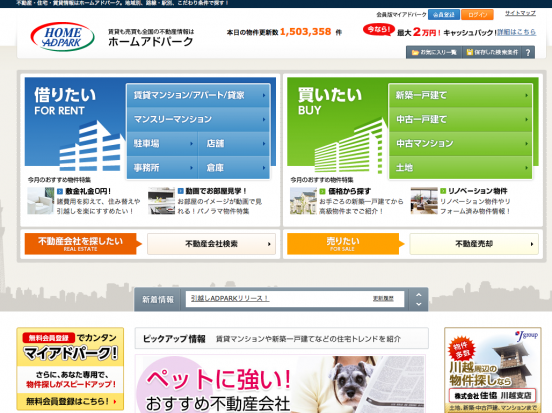Click arrow on 賃貸マンション/アパート/貸家 row

click(264, 95)
